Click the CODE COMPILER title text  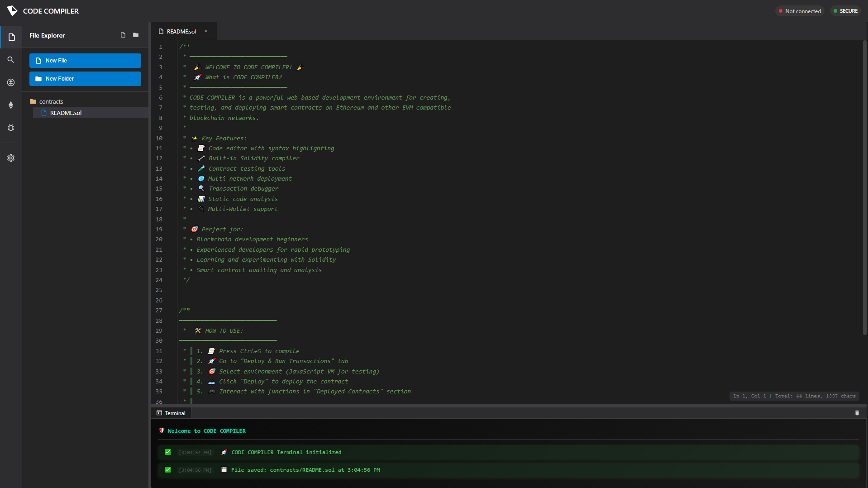(51, 11)
